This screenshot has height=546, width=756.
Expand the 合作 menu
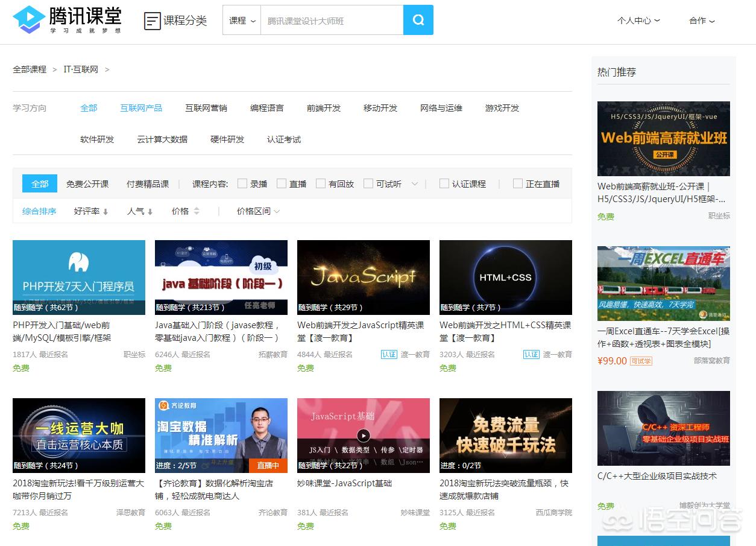click(x=702, y=21)
